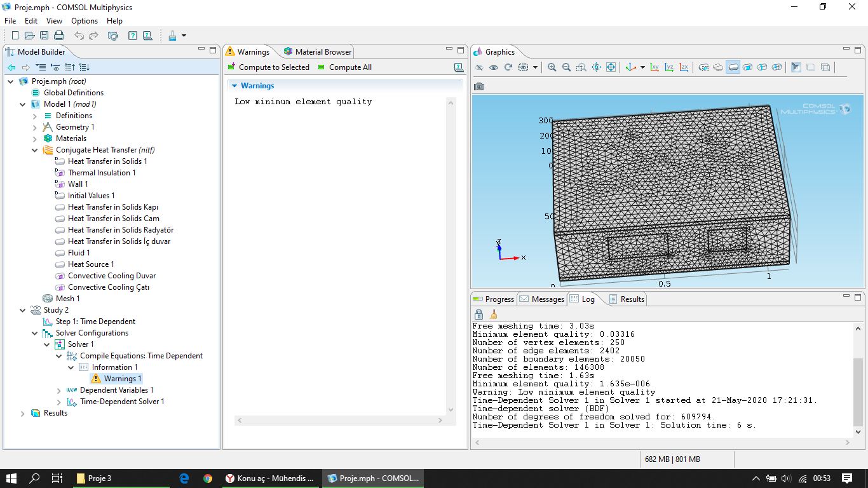
Task: Click the Warnings panel horizontal scrollbar
Action: click(339, 421)
